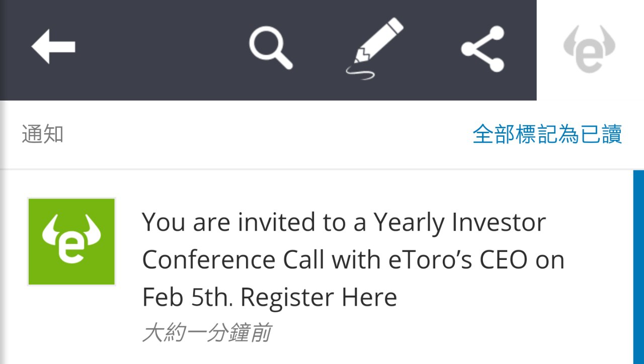Viewport: 644px width, 364px height.
Task: Select the grey eToro bull notifications tab
Action: coord(589,49)
